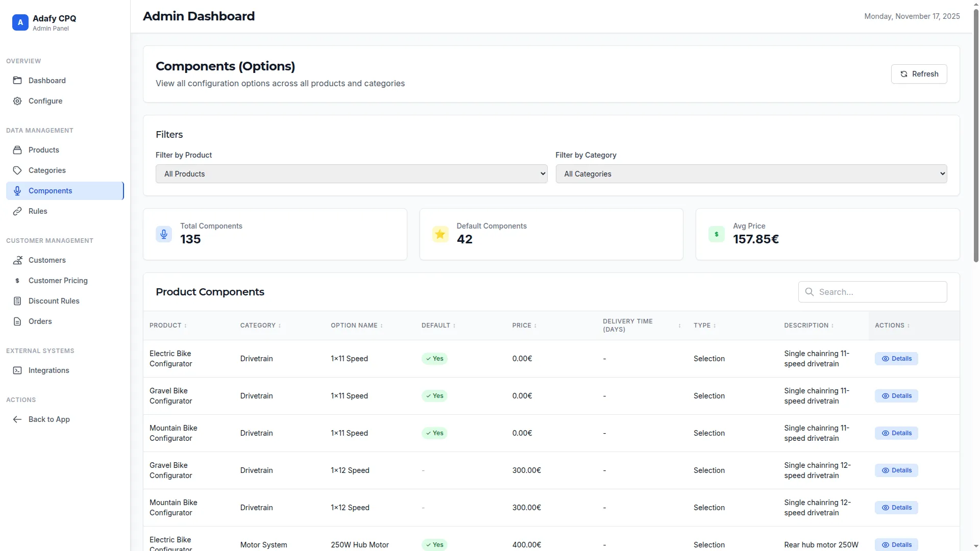Click the Categories tag icon in sidebar
This screenshot has width=980, height=551.
pyautogui.click(x=17, y=170)
